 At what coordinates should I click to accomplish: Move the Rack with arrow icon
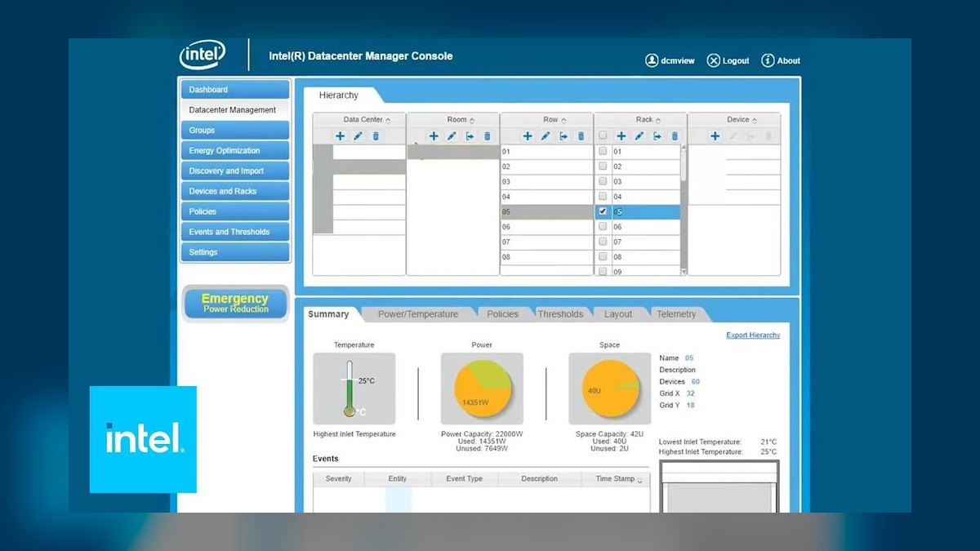(657, 136)
